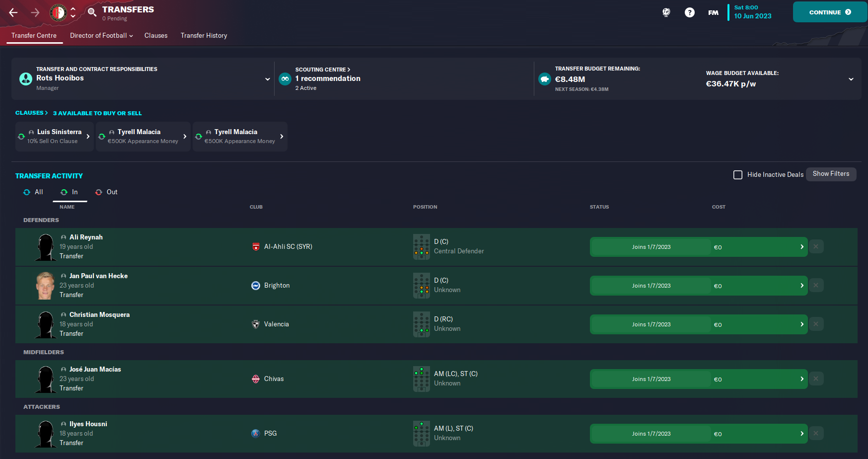Viewport: 868px width, 459px height.
Task: Open Ilyes Housni's Joins 1/7/2023 status
Action: tap(699, 434)
